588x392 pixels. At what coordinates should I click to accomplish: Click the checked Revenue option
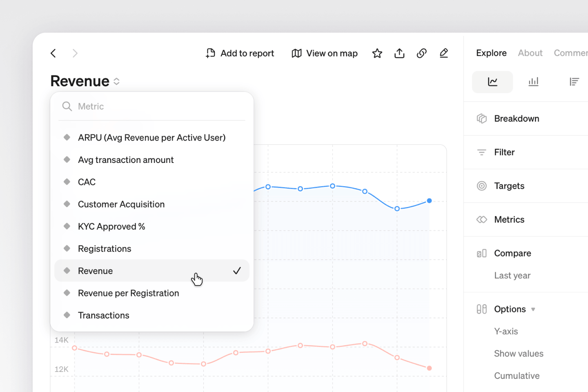pyautogui.click(x=152, y=271)
